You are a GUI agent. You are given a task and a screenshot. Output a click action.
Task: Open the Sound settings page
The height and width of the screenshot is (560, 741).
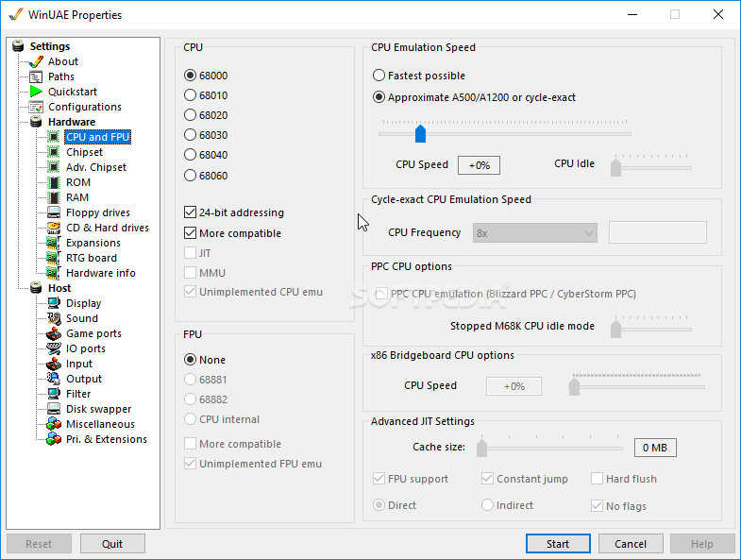coord(82,318)
